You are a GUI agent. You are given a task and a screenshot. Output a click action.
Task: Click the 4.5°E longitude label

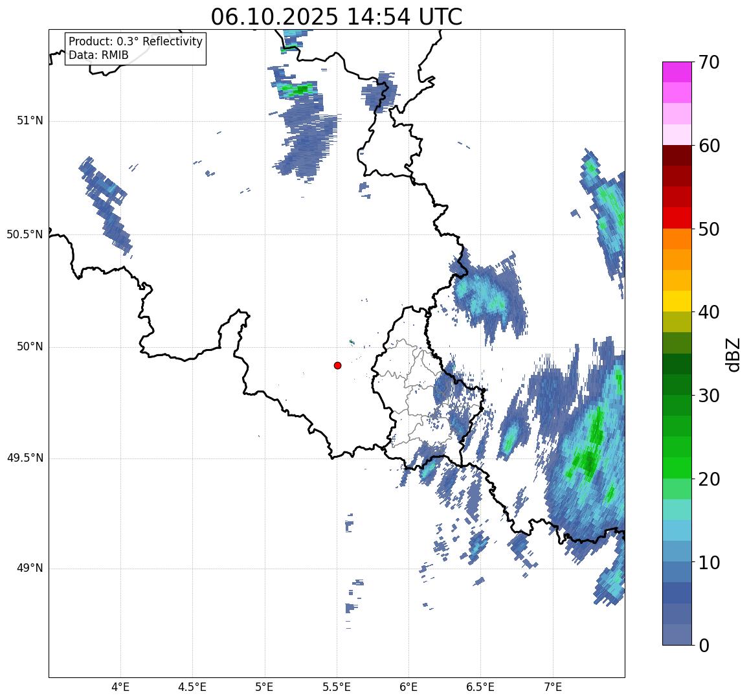tap(192, 687)
